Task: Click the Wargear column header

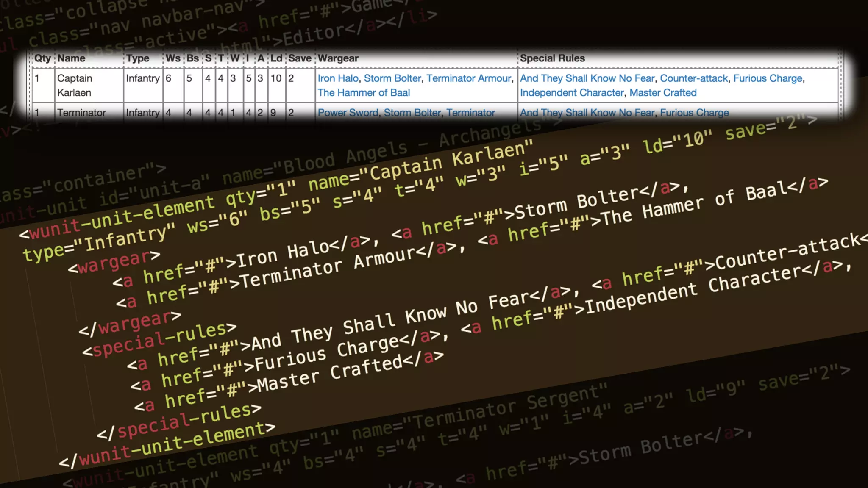Action: tap(338, 58)
